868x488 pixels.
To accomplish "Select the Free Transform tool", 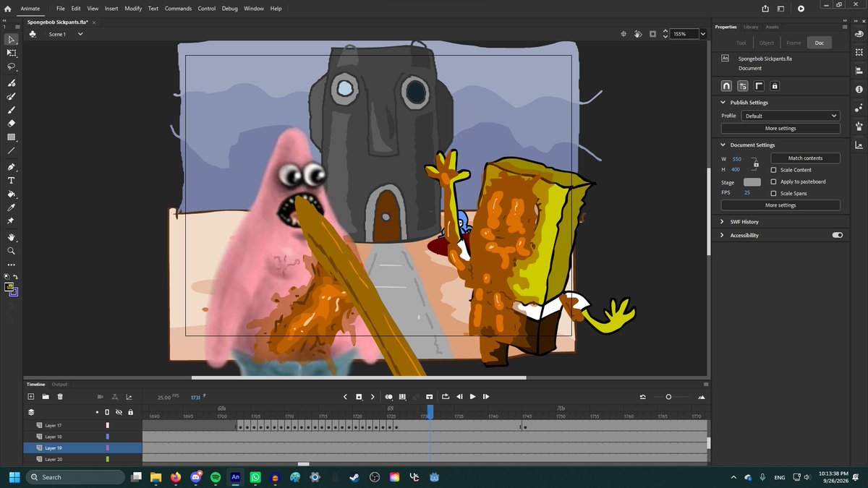I will point(12,53).
